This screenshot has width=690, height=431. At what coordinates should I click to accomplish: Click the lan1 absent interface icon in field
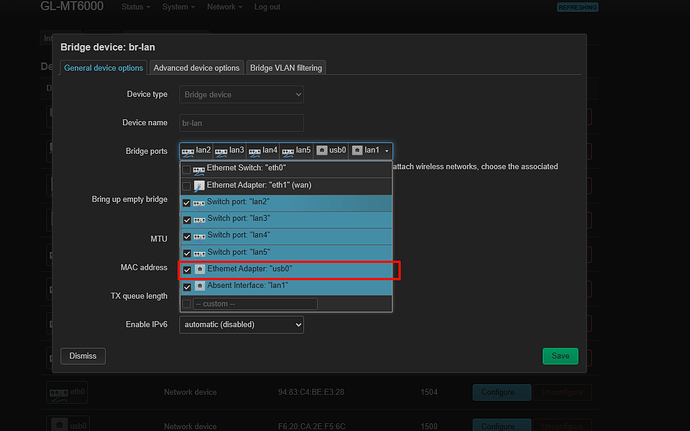[357, 150]
